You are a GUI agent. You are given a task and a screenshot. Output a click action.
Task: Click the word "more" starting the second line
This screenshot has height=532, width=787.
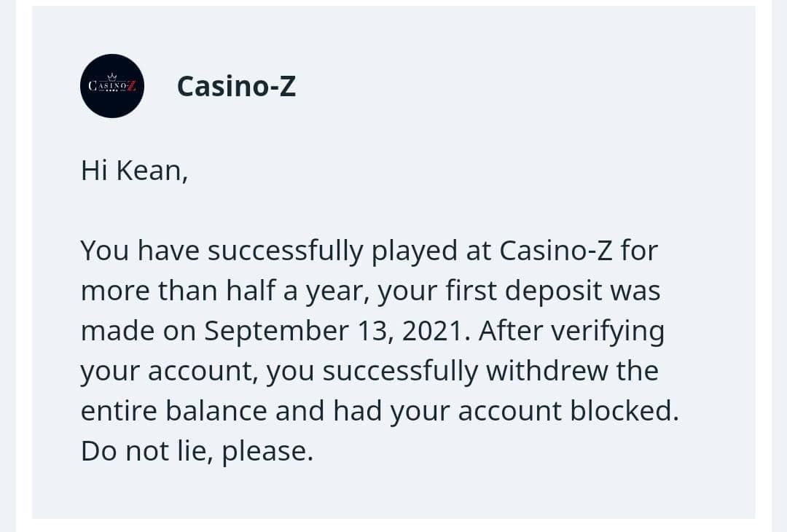pos(111,291)
